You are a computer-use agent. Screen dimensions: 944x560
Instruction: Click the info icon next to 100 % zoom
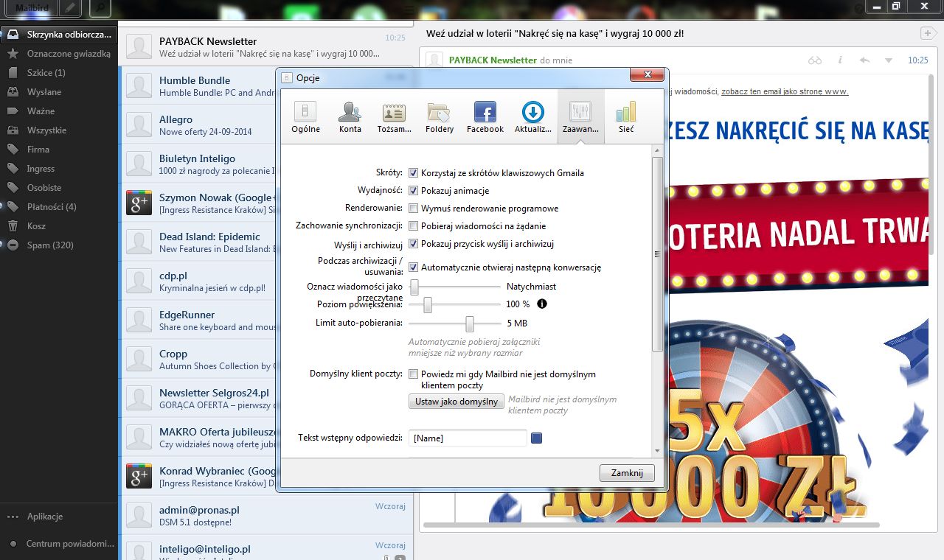tap(542, 304)
